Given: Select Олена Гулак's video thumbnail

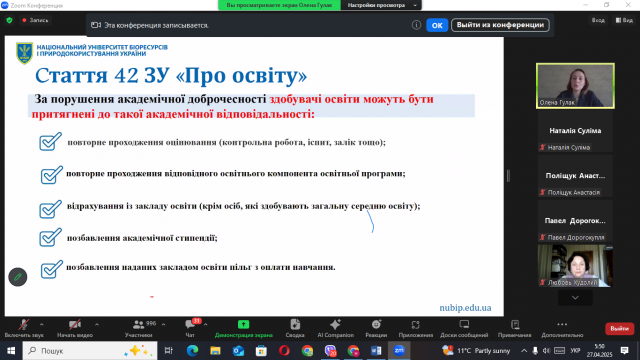Looking at the screenshot, I should tap(575, 86).
